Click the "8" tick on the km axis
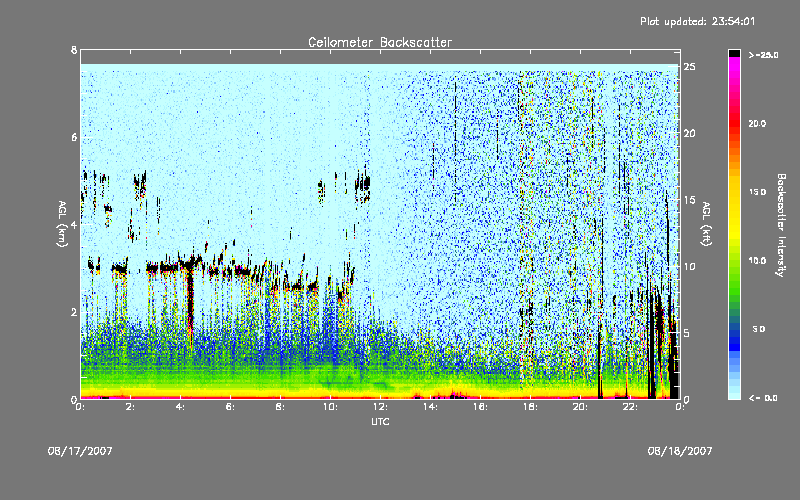This screenshot has width=800, height=500. 74,50
